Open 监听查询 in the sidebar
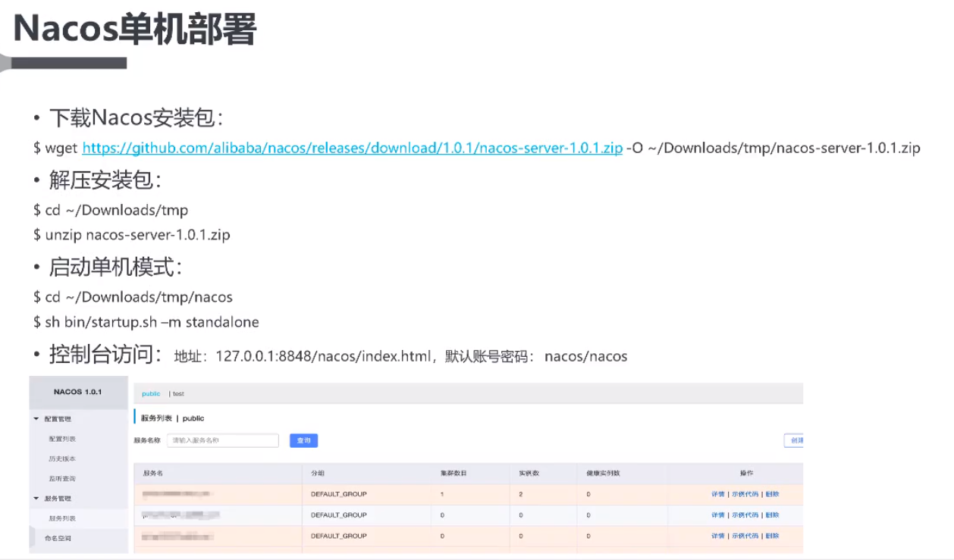Image resolution: width=954 pixels, height=560 pixels. (62, 479)
